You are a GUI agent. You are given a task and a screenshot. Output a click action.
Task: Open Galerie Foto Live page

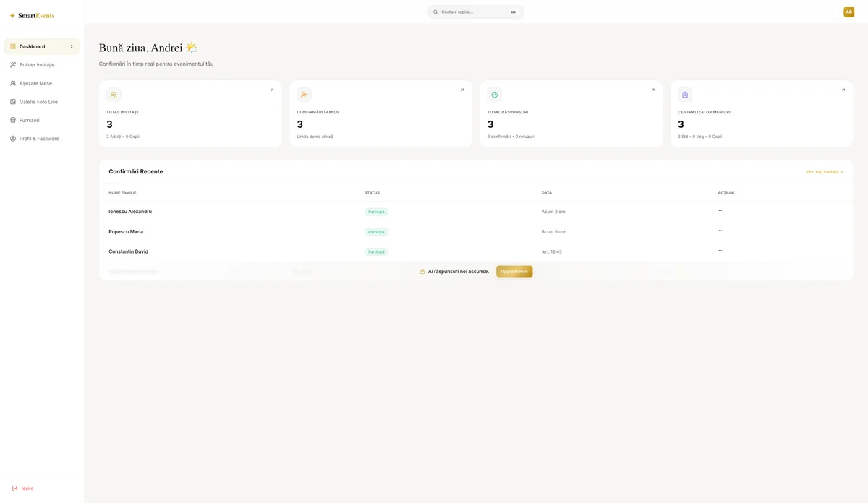[42, 102]
